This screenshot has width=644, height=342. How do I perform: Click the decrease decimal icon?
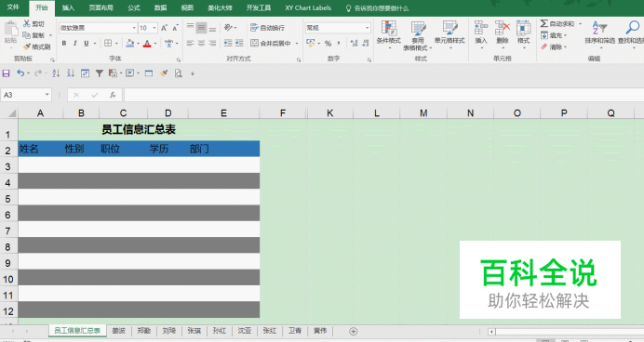click(x=365, y=43)
